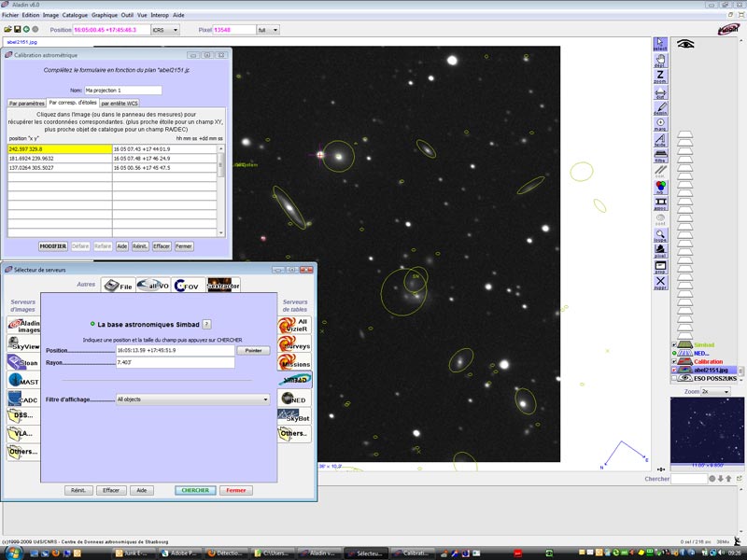The height and width of the screenshot is (560, 747).
Task: Activate the hand pan (depl) tool
Action: [660, 61]
